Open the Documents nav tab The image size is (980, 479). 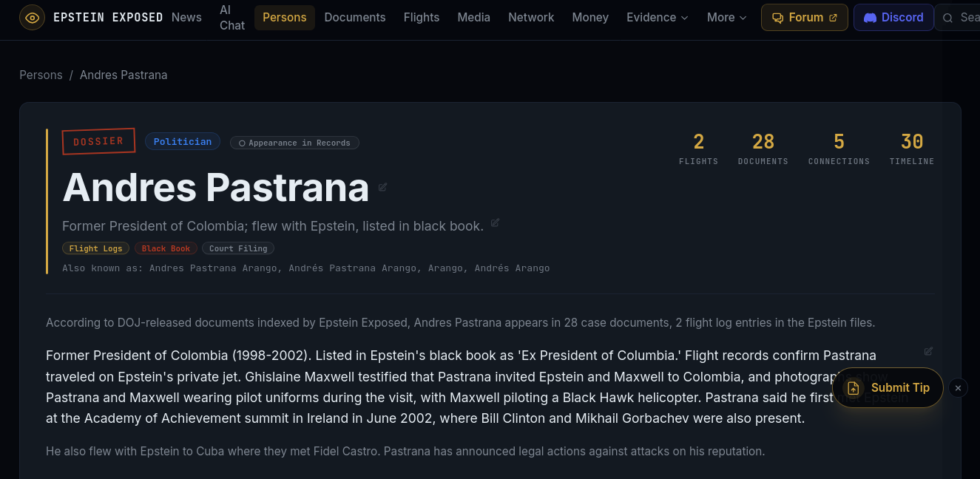click(354, 18)
